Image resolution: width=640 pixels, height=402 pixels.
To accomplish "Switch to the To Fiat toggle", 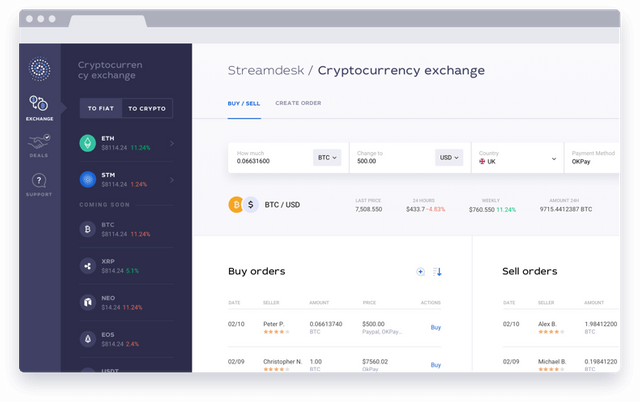I will (x=101, y=109).
